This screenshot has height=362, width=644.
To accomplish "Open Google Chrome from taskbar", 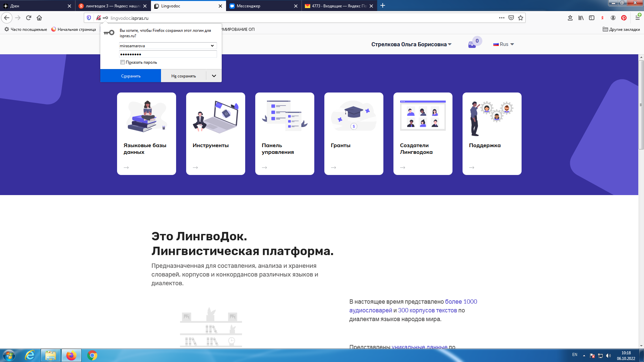I will pos(92,355).
